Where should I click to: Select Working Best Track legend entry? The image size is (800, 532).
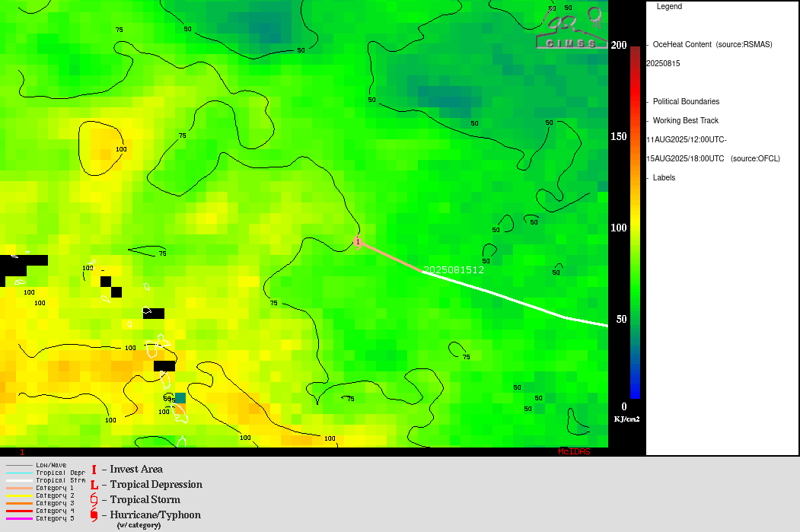685,121
